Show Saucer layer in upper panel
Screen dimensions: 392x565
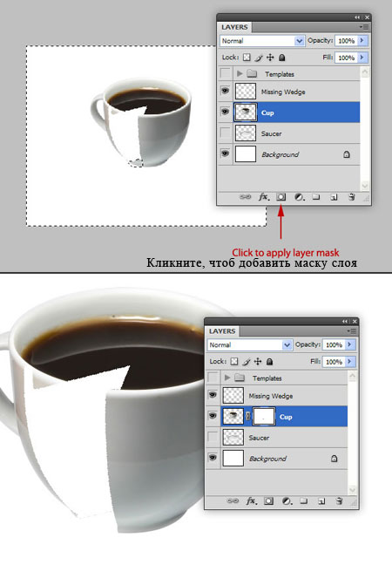[x=226, y=133]
